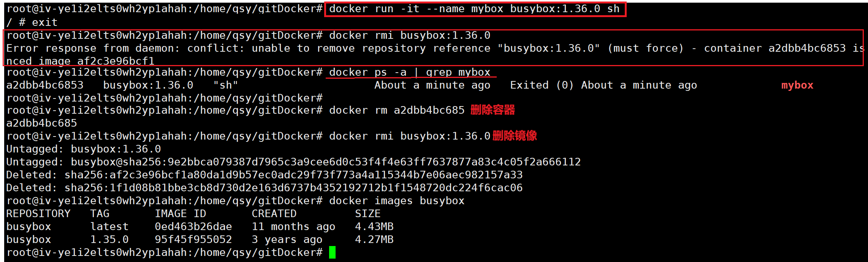The width and height of the screenshot is (868, 262).
Task: Click the 'Untagged: busybox:1.36.0' line
Action: pyautogui.click(x=84, y=149)
